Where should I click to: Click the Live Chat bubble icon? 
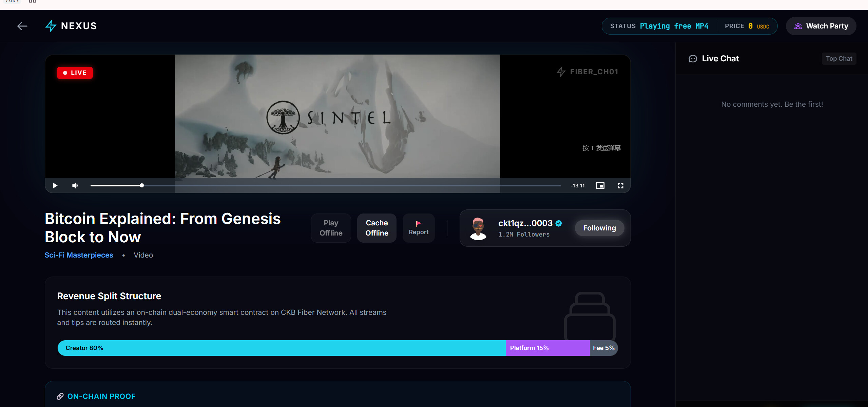pos(693,59)
